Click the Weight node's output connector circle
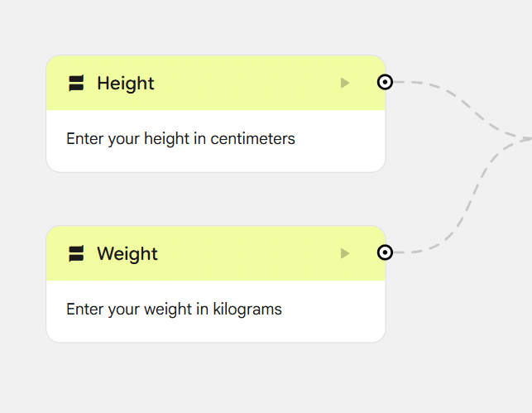Image resolution: width=532 pixels, height=413 pixels. (x=385, y=252)
